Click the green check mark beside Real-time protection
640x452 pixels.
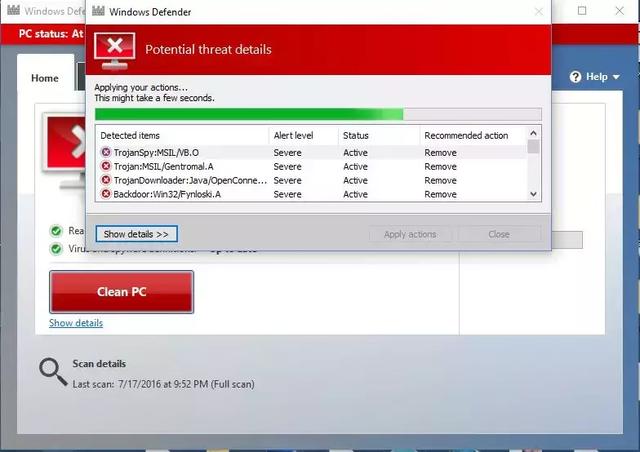[x=56, y=230]
